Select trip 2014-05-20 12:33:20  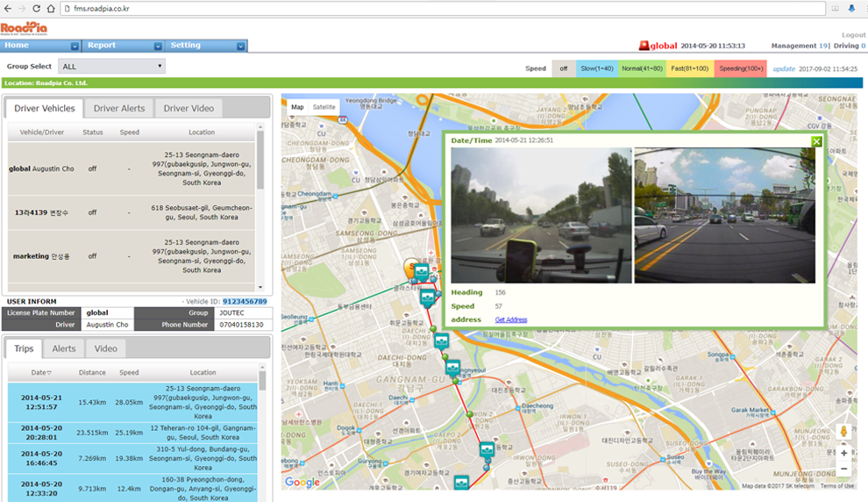point(132,488)
